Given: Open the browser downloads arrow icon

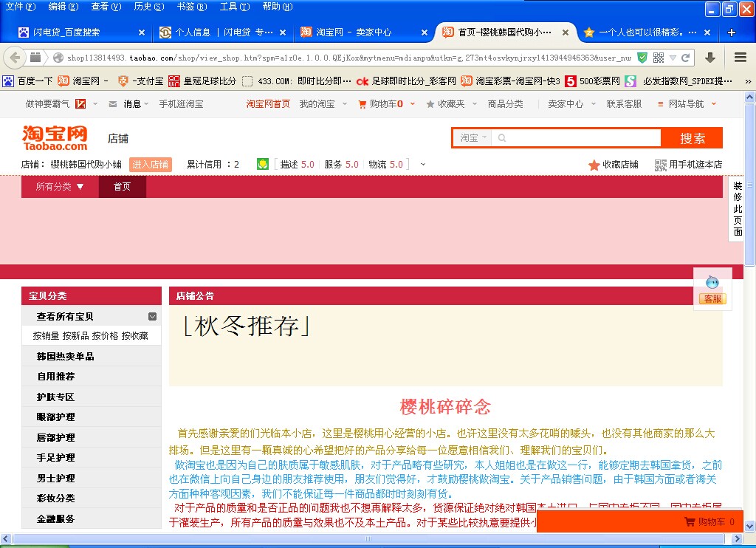Looking at the screenshot, I should click(x=710, y=58).
